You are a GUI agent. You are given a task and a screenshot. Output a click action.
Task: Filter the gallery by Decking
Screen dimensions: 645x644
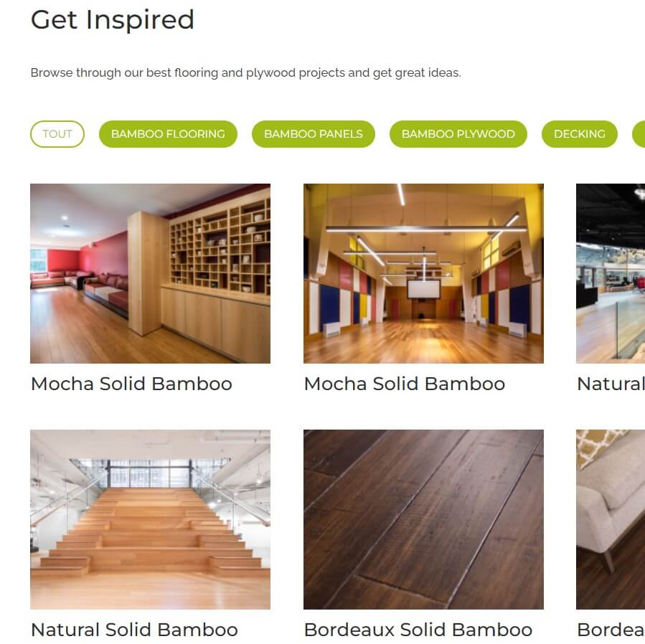pyautogui.click(x=579, y=134)
